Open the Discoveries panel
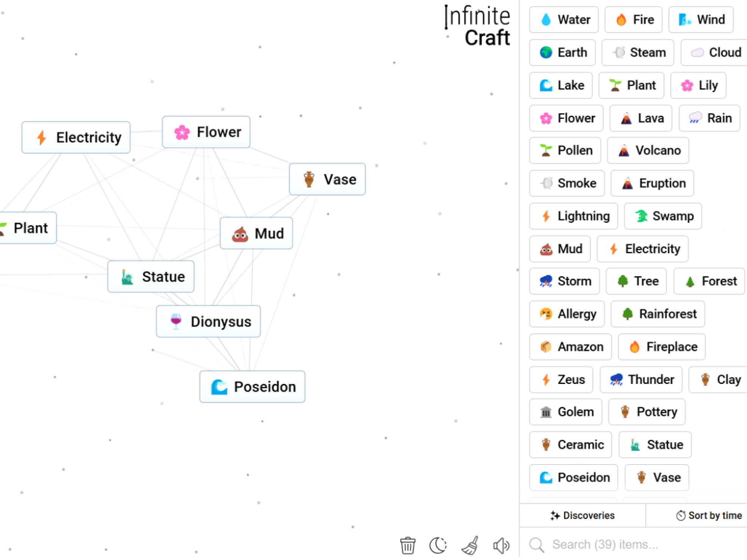 584,515
